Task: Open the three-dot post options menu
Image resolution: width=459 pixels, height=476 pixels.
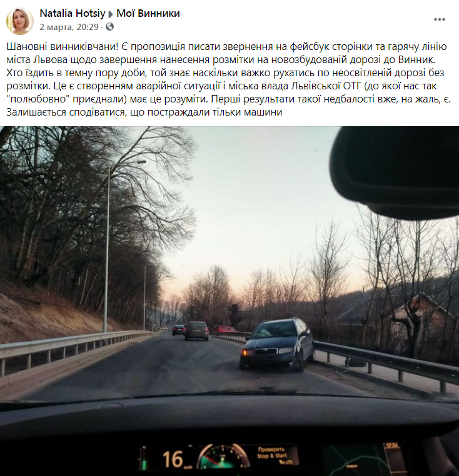Action: [x=439, y=19]
